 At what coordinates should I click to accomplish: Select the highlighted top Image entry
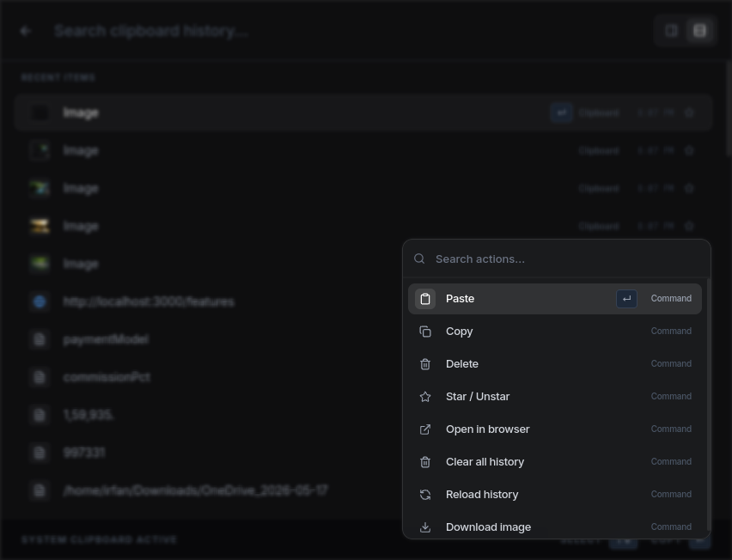pos(363,113)
